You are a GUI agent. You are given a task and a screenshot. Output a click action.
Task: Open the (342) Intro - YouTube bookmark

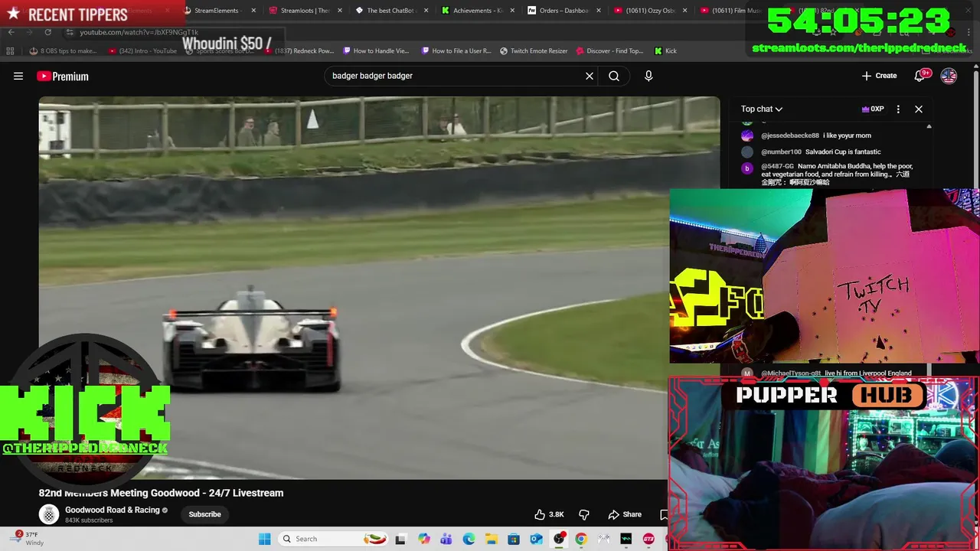tap(142, 51)
